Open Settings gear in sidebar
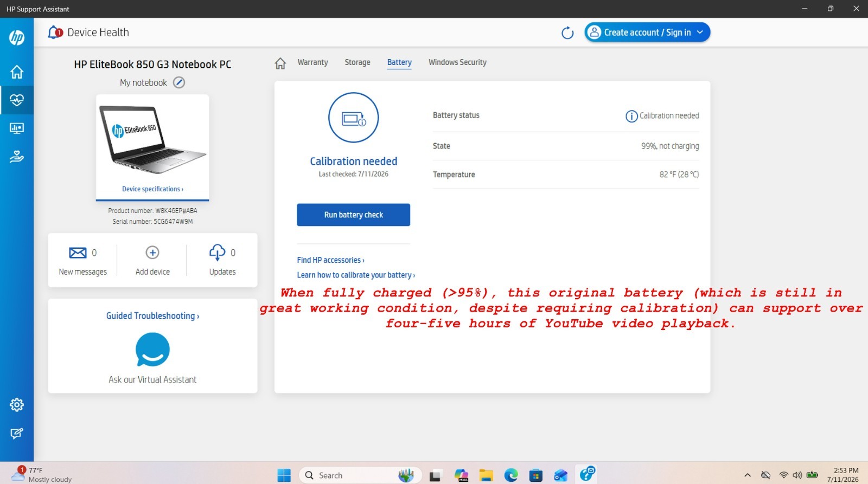The height and width of the screenshot is (484, 868). point(17,404)
